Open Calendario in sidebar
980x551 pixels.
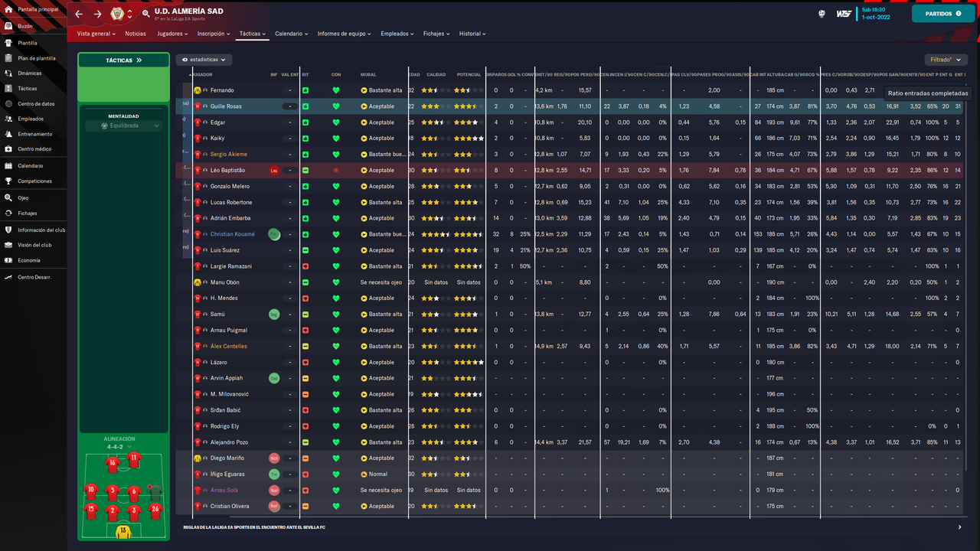pyautogui.click(x=31, y=166)
